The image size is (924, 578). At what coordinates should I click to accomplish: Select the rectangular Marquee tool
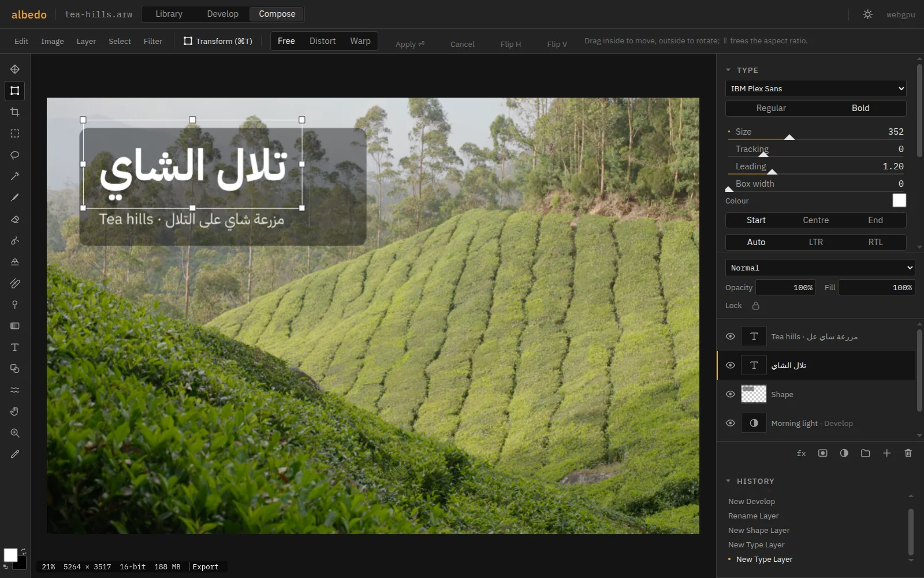pyautogui.click(x=15, y=134)
